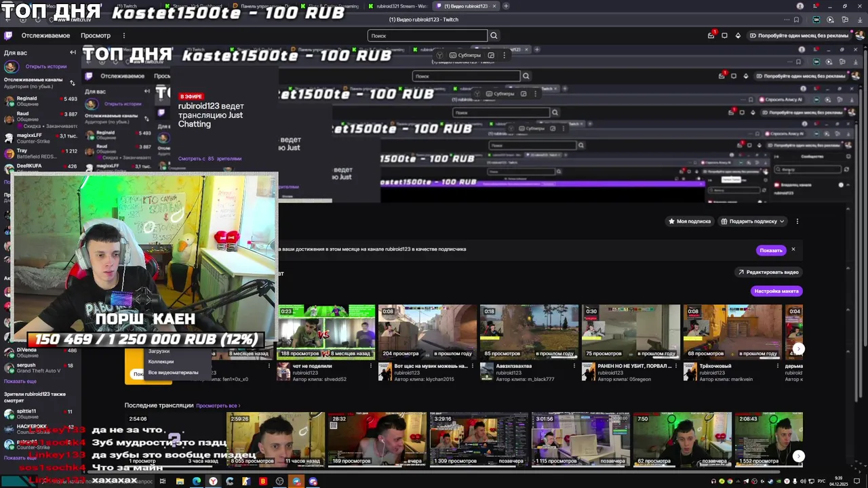Click the volume icon in system tray
This screenshot has height=488, width=868.
coord(803,481)
